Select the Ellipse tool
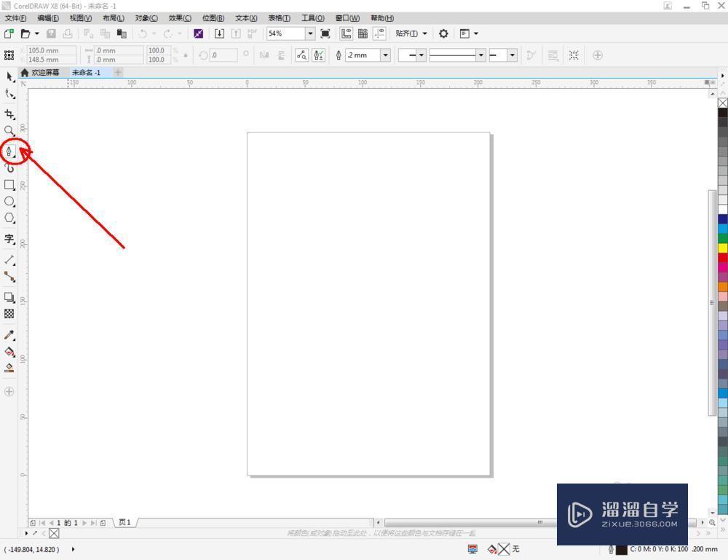Image resolution: width=728 pixels, height=560 pixels. click(9, 202)
